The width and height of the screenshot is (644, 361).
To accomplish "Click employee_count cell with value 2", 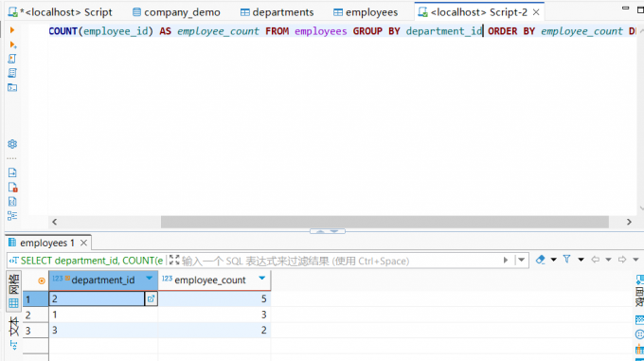I will click(x=214, y=330).
